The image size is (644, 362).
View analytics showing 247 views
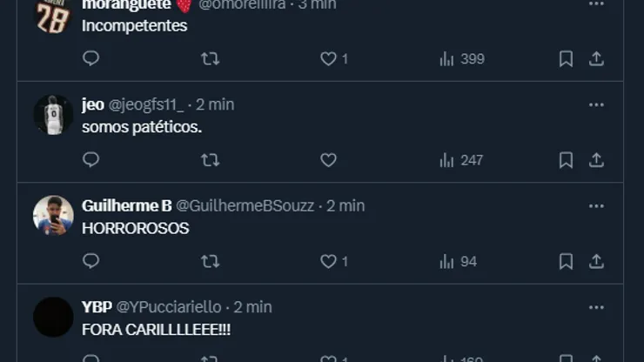(461, 160)
